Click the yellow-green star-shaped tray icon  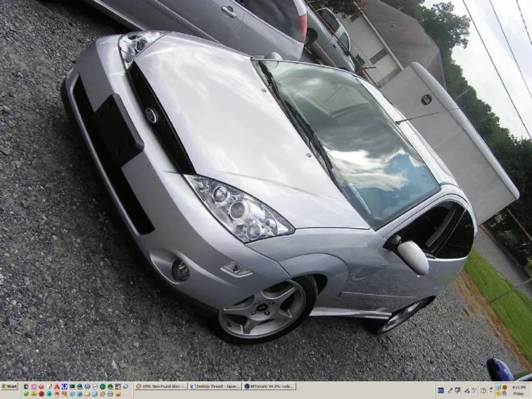click(x=498, y=394)
